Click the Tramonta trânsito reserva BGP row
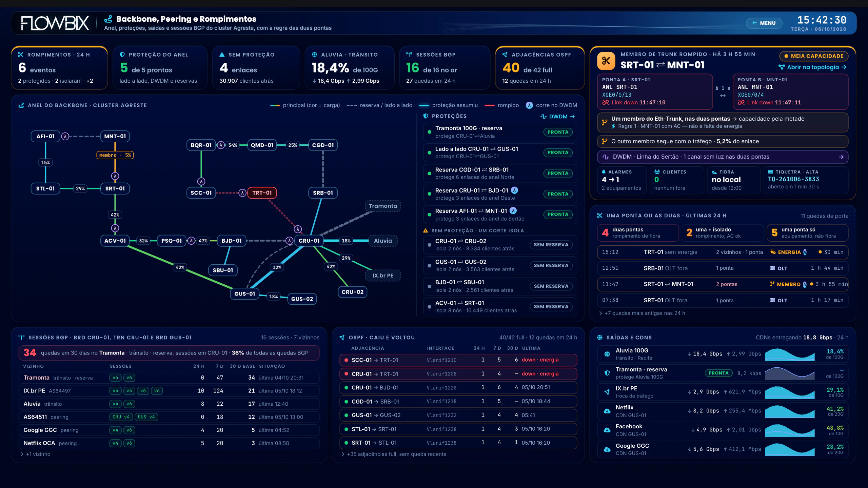This screenshot has height=488, width=868. point(169,378)
